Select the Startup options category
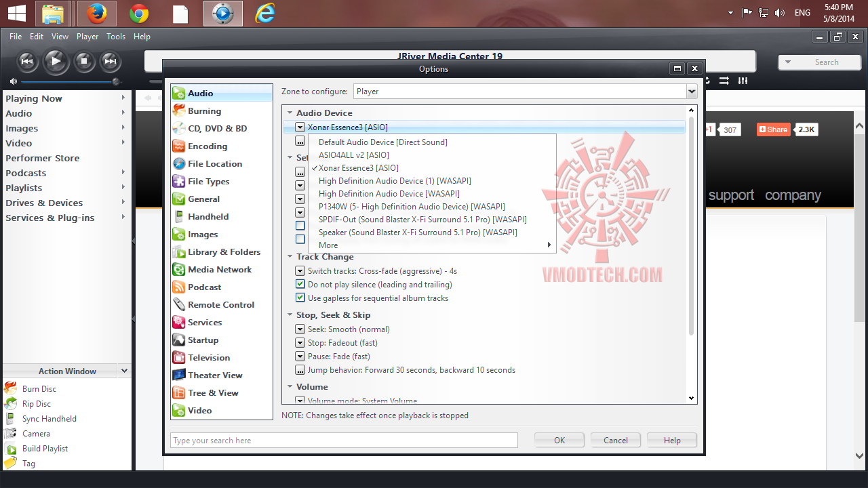 tap(203, 340)
